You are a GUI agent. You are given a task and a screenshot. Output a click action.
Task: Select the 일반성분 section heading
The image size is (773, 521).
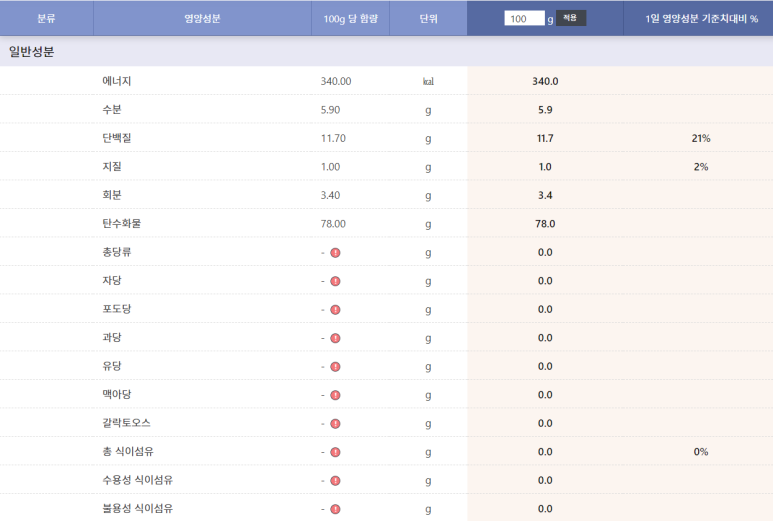(32, 52)
